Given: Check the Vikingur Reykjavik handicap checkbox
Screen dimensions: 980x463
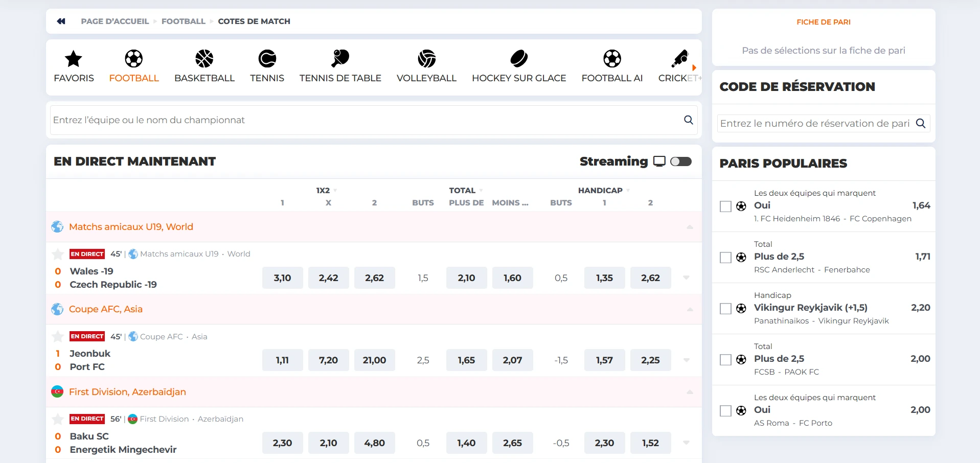Looking at the screenshot, I should (725, 309).
